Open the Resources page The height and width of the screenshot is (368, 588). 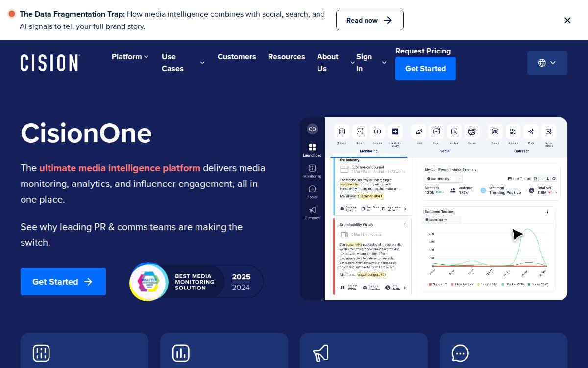click(x=287, y=57)
